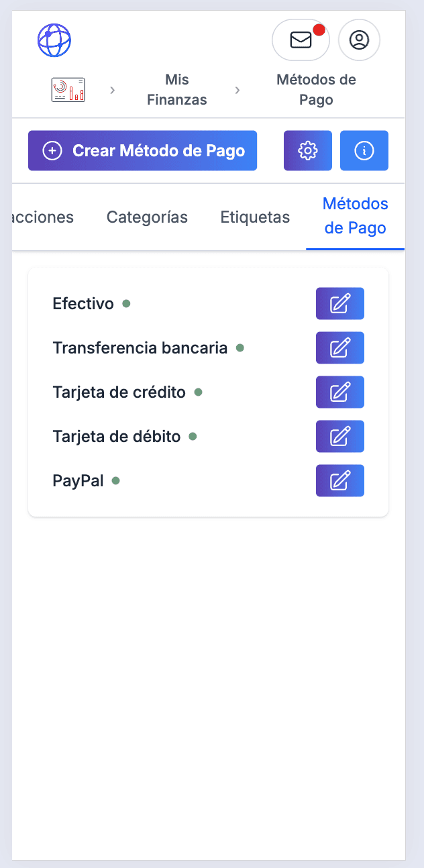Viewport: 424px width, 868px height.
Task: Toggle the green status dot next to Efectivo
Action: point(126,304)
